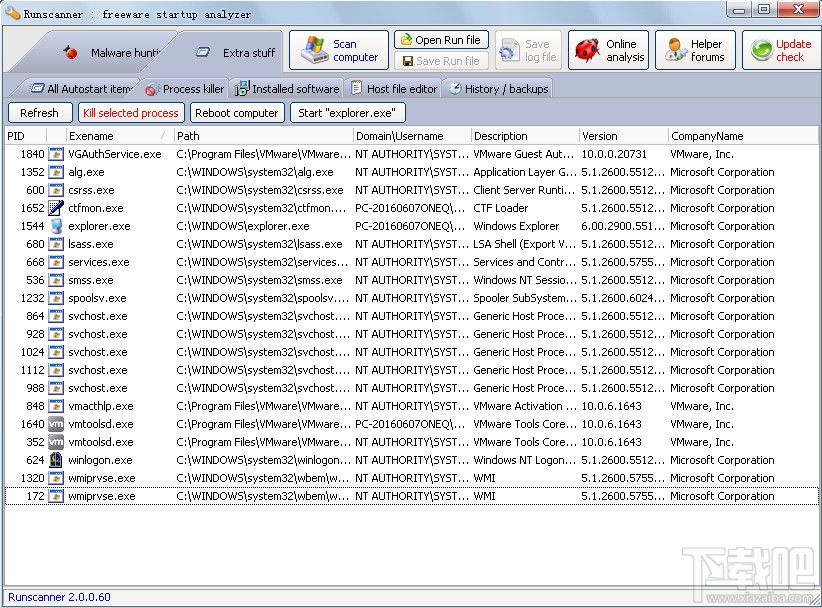Click the Process killer tab icon

click(x=152, y=90)
